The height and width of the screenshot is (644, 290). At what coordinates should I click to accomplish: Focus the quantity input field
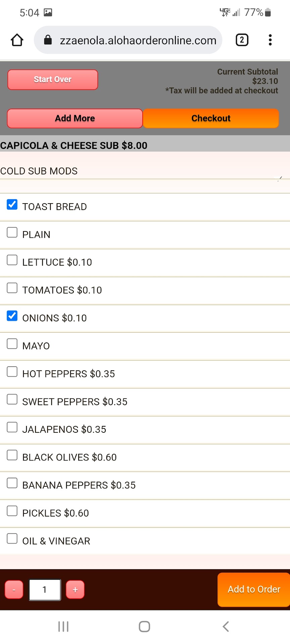[x=45, y=590]
